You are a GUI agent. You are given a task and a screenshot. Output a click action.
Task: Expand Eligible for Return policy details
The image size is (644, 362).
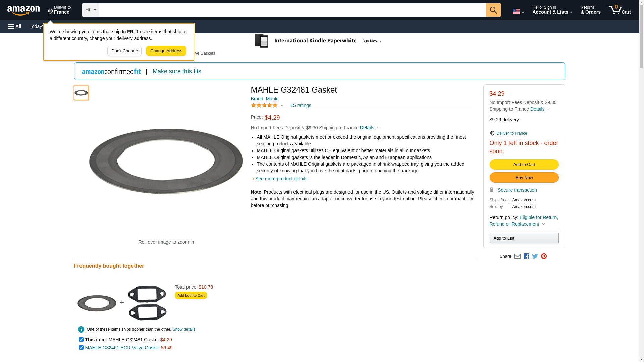pos(524,221)
